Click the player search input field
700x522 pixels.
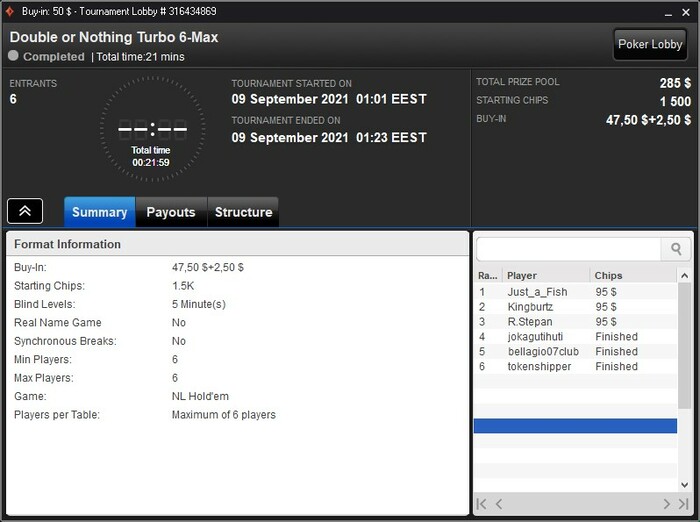click(x=569, y=249)
